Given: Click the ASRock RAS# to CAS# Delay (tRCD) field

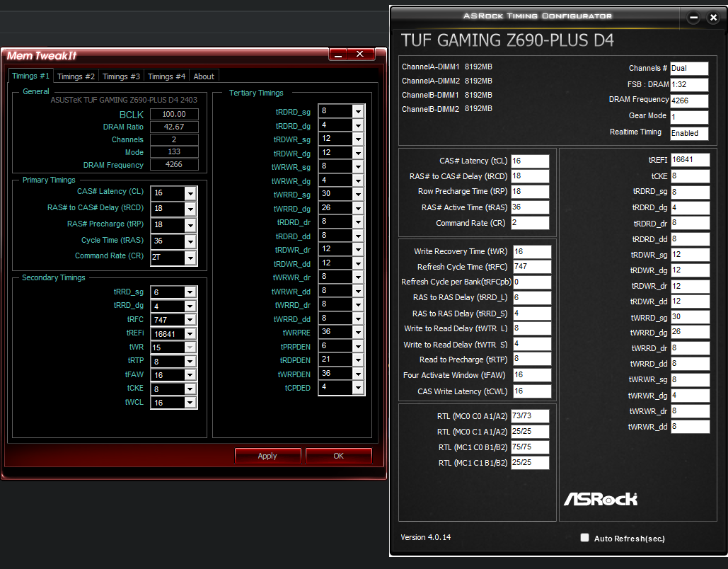Looking at the screenshot, I should 530,176.
